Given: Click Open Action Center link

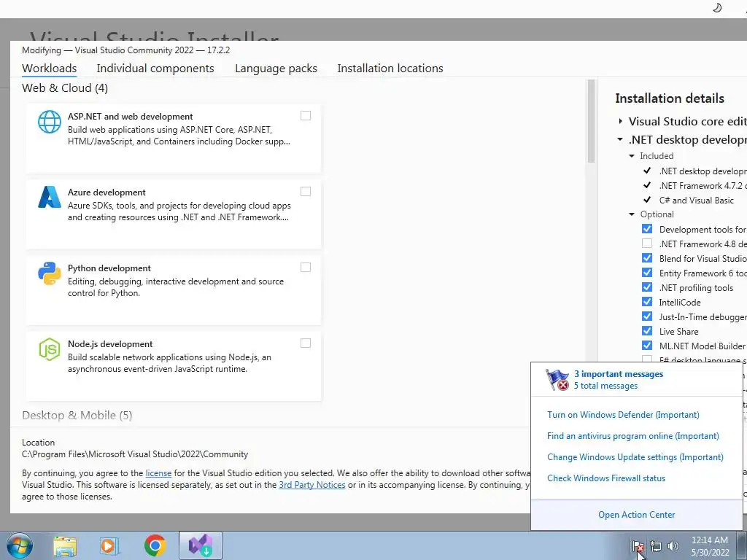Looking at the screenshot, I should pyautogui.click(x=636, y=515).
